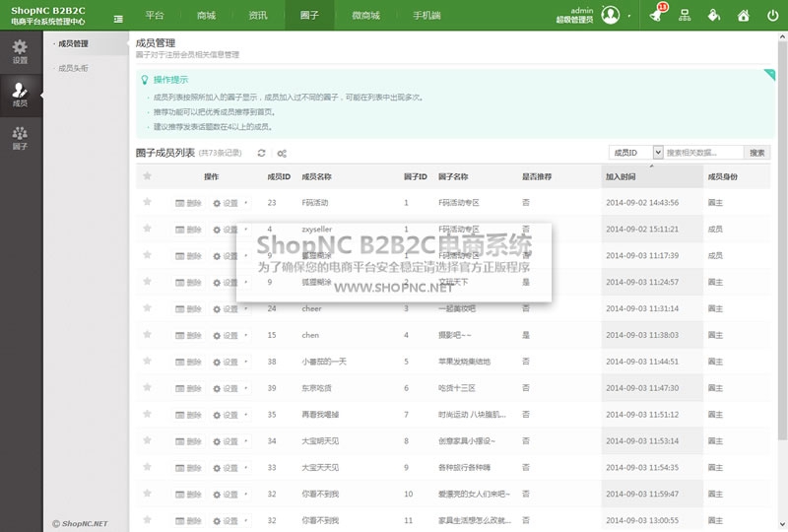Click the ShopNC.NET footer link
Screen dimensions: 788x532
[x=80, y=523]
